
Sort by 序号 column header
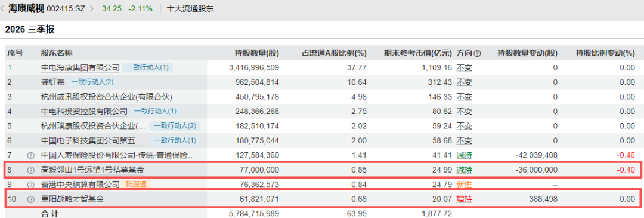click(x=14, y=53)
